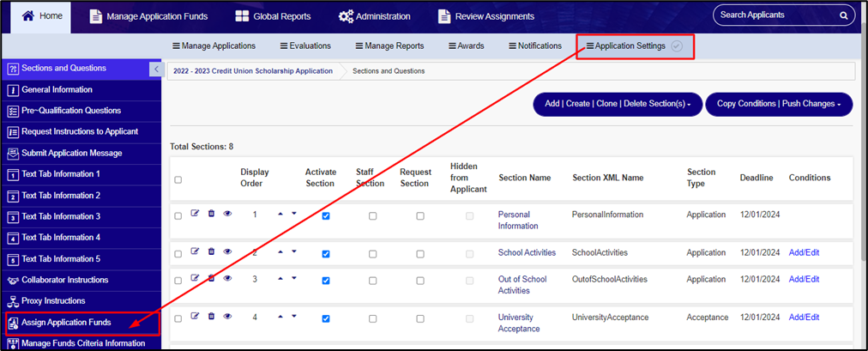Screen dimensions: 868x351
Task: Toggle the select-all sections checkbox
Action: pyautogui.click(x=178, y=179)
